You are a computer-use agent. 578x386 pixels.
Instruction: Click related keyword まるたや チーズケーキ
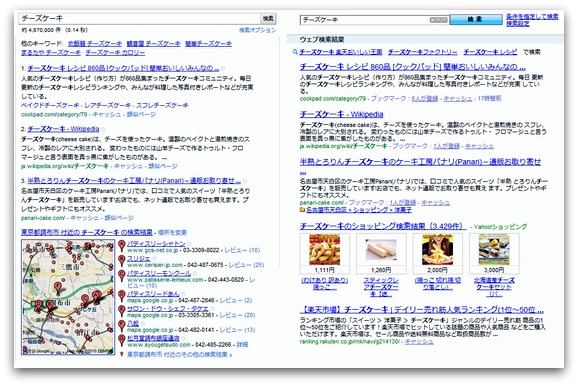(x=51, y=53)
